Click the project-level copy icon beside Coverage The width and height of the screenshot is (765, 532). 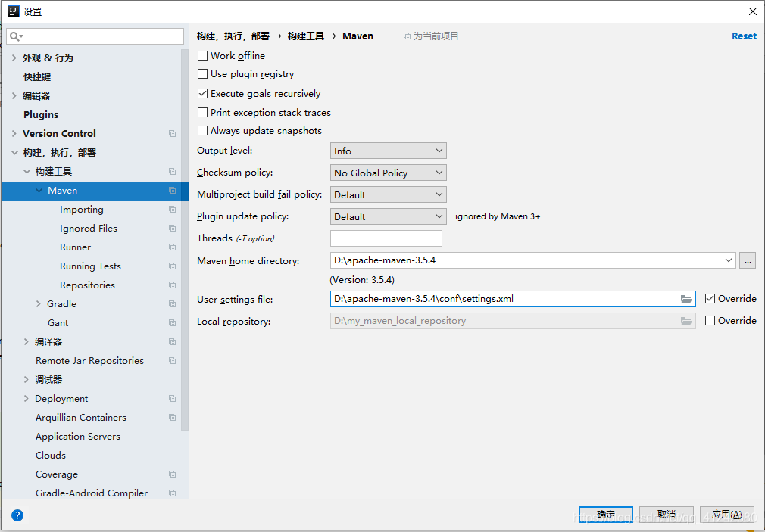click(172, 474)
